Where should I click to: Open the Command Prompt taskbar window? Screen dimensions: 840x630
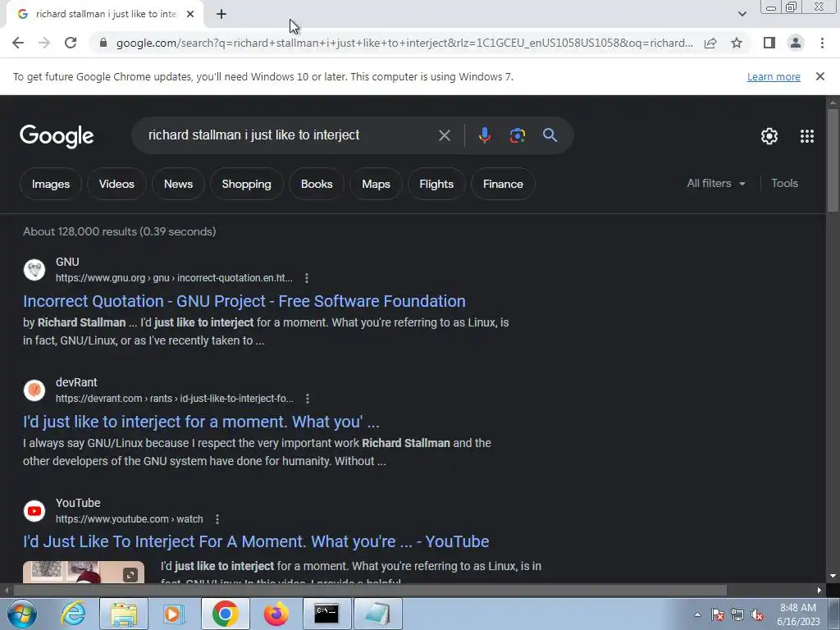click(326, 614)
